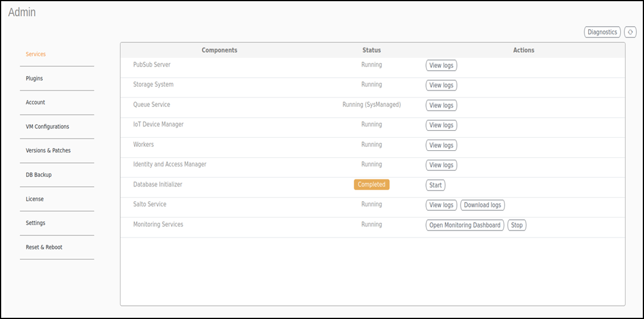Click Running status of PubSub Server
644x319 pixels.
point(371,65)
